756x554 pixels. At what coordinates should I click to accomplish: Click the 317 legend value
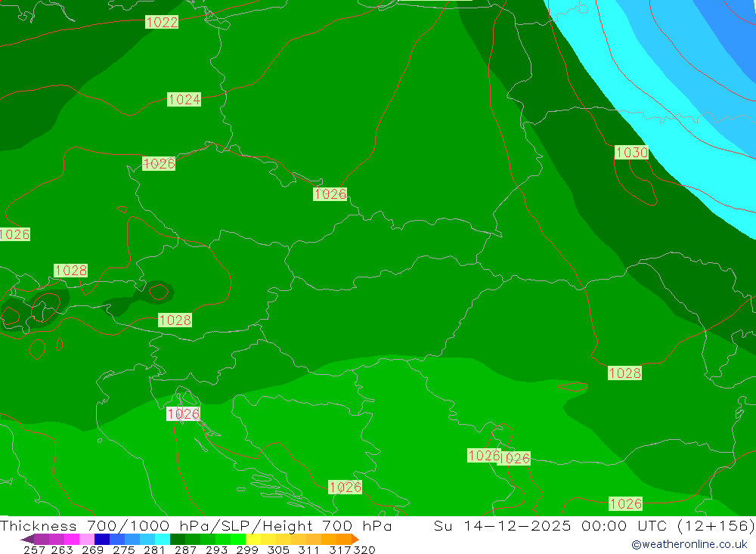click(x=340, y=550)
